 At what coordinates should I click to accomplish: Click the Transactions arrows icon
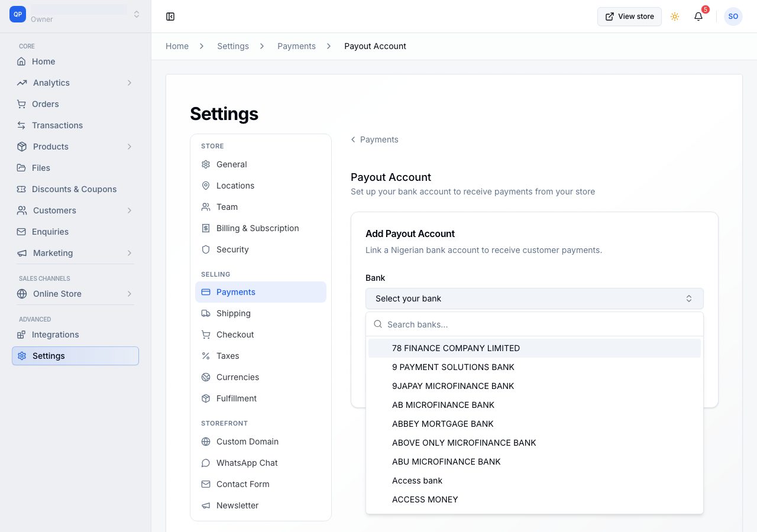[x=21, y=125]
